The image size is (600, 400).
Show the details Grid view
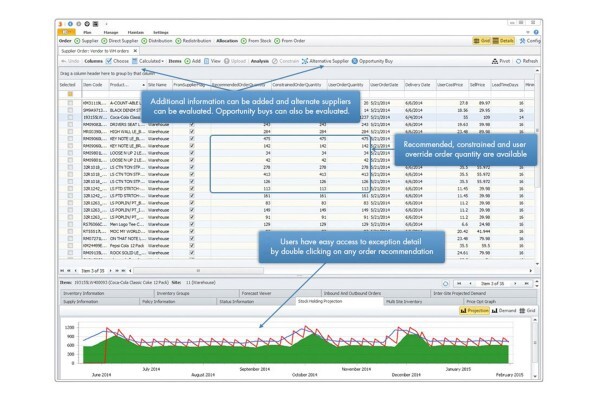[x=527, y=311]
